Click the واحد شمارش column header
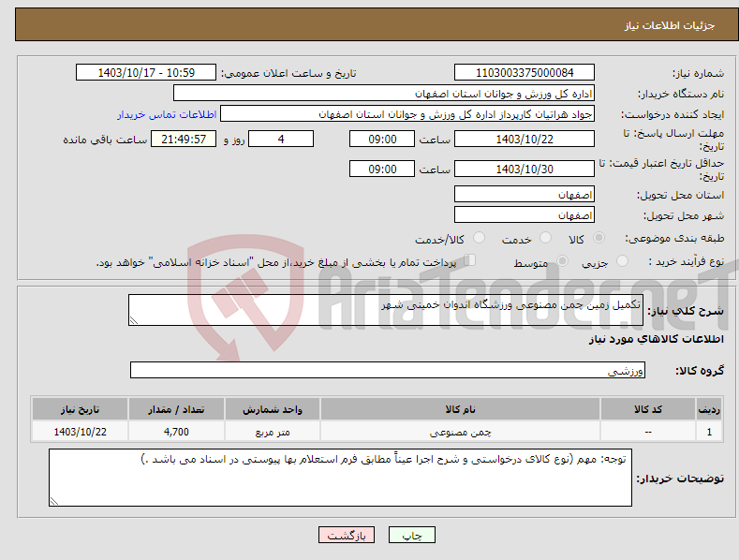 click(x=273, y=409)
